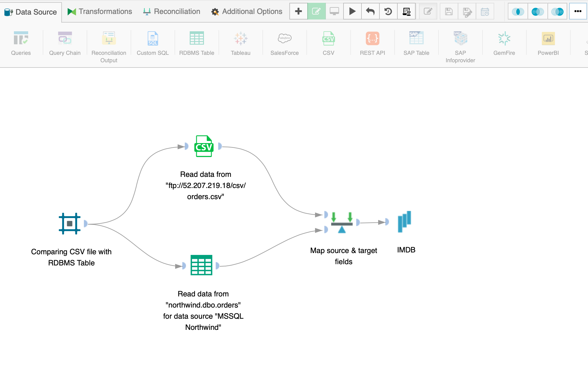Run the flow with the play button
This screenshot has height=376, width=588.
(352, 11)
